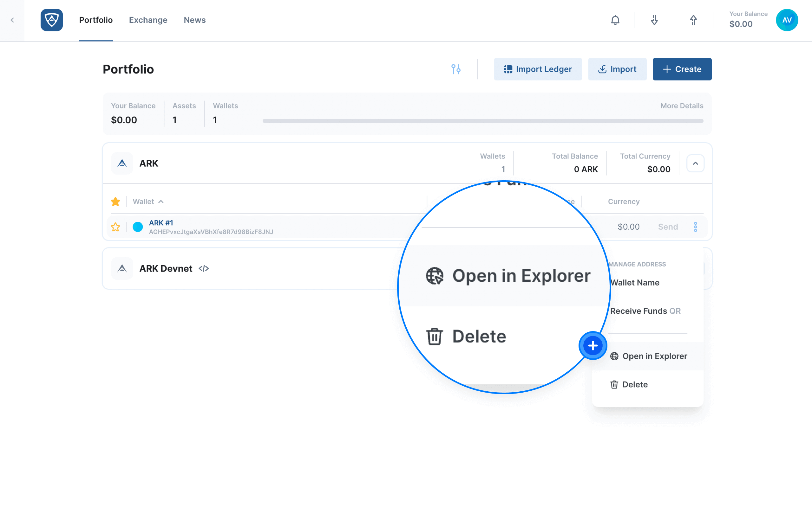Viewport: 812px width, 507px height.
Task: Toggle the Wallet header star icon
Action: (115, 201)
